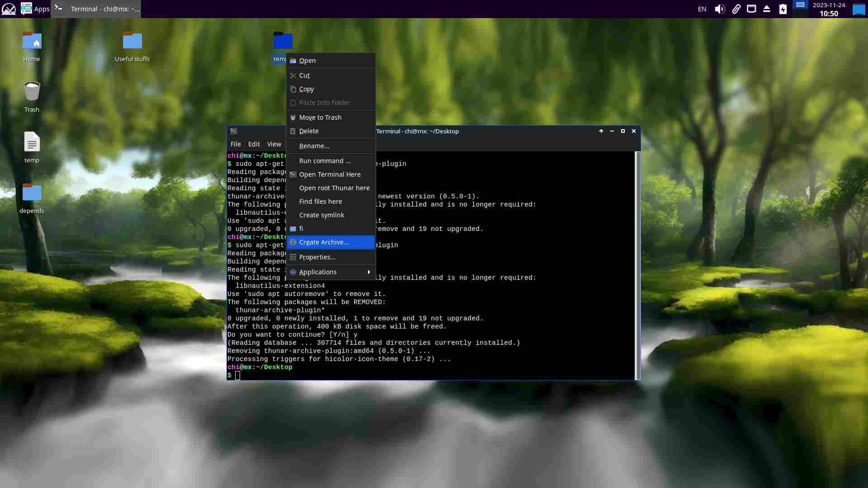Open the Home folder desktop icon
Screen dimensions: 868x488
[32, 42]
